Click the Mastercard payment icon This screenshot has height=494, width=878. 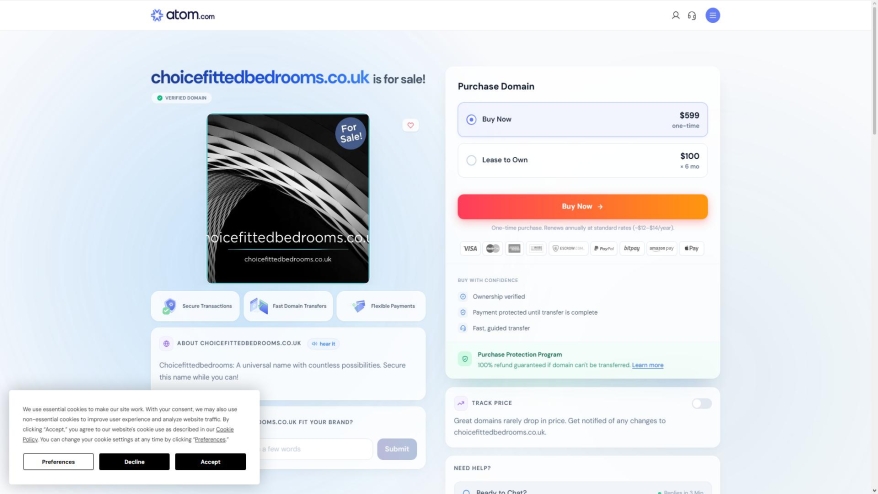coord(492,249)
